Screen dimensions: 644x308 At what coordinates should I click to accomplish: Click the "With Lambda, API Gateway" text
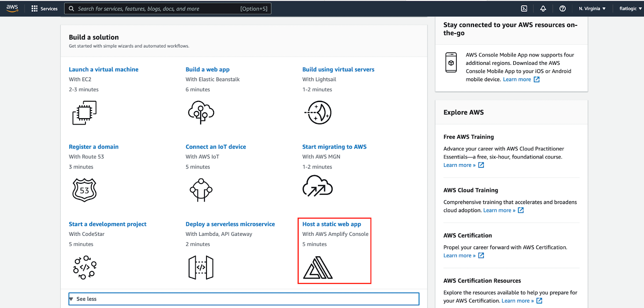[219, 234]
